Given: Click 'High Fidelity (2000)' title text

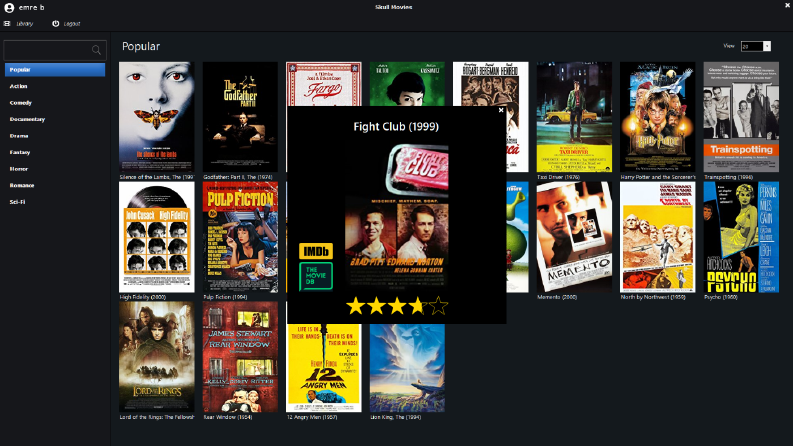Looking at the screenshot, I should tap(142, 297).
